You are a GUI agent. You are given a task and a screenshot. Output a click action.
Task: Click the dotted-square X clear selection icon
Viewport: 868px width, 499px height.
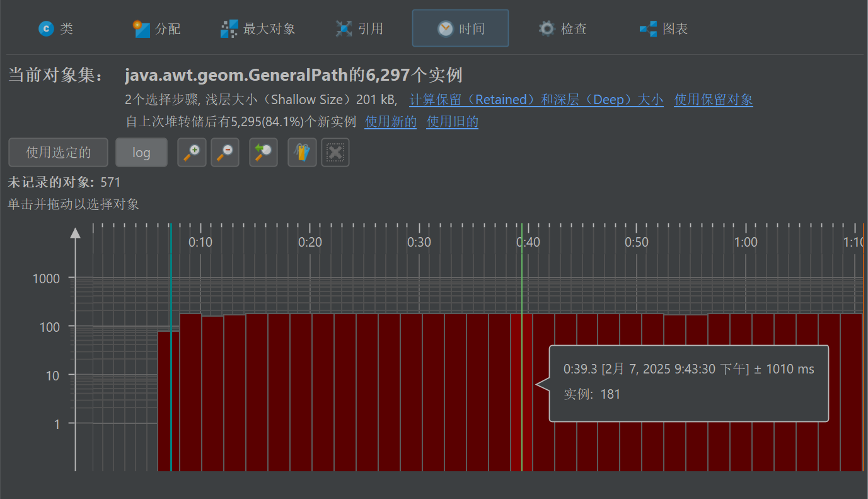(335, 153)
